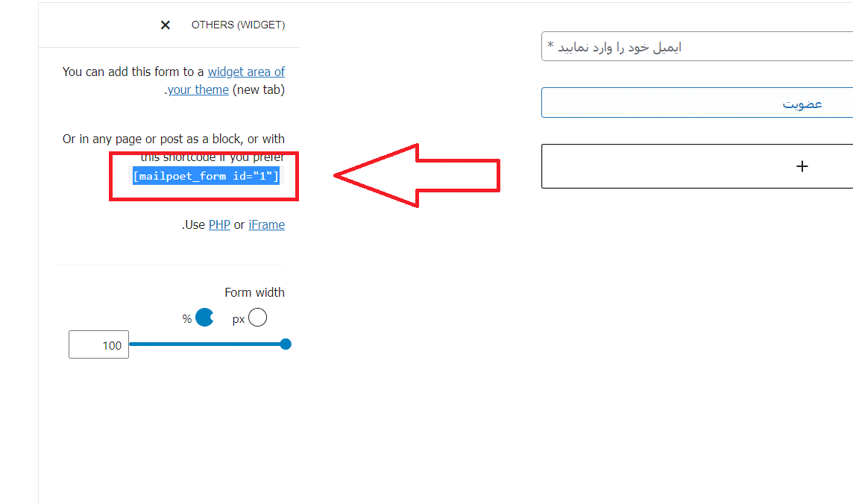Focus the Form width value field showing 100

tap(98, 344)
